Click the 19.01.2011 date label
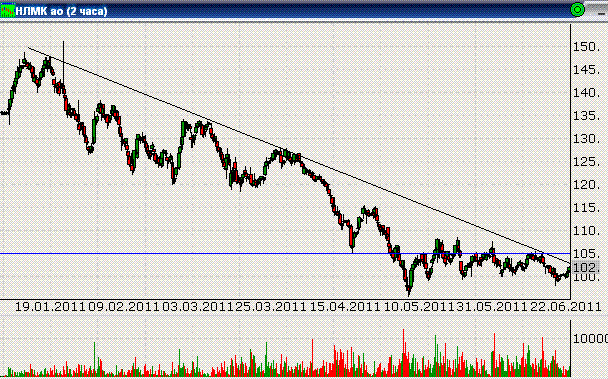 (x=50, y=307)
